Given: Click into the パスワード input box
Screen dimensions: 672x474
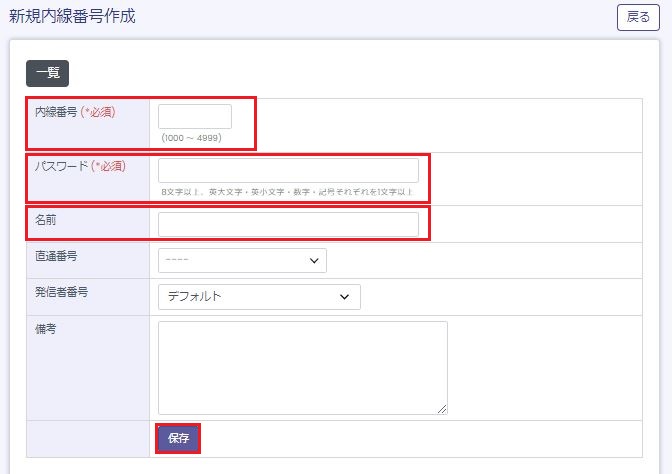Looking at the screenshot, I should (288, 170).
